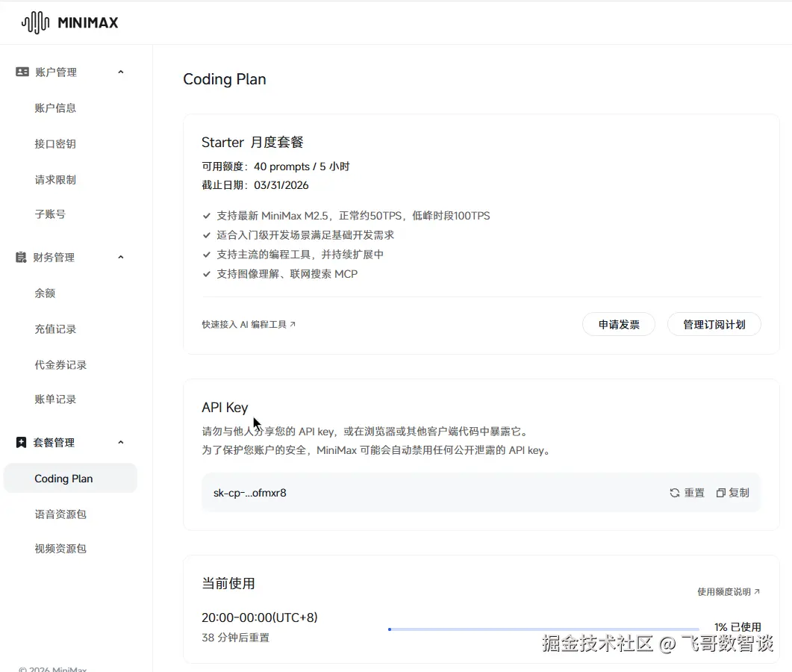792x672 pixels.
Task: Click the 截止日期 03/31/2026 text
Action: click(x=255, y=185)
